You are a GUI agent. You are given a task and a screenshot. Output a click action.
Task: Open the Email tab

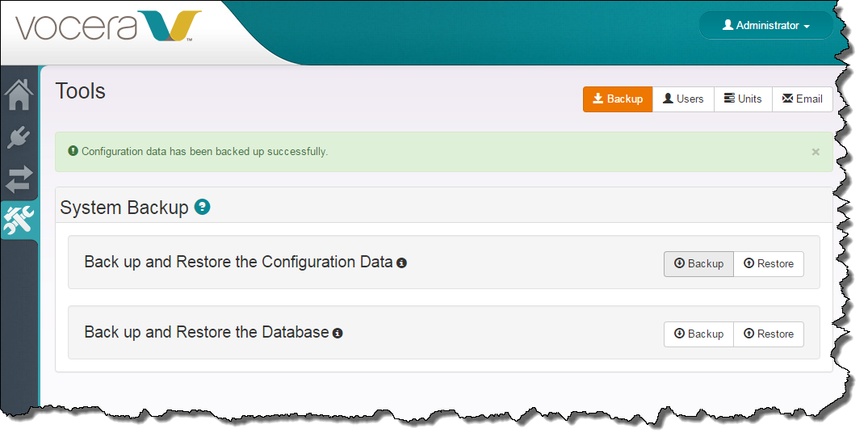pyautogui.click(x=803, y=99)
